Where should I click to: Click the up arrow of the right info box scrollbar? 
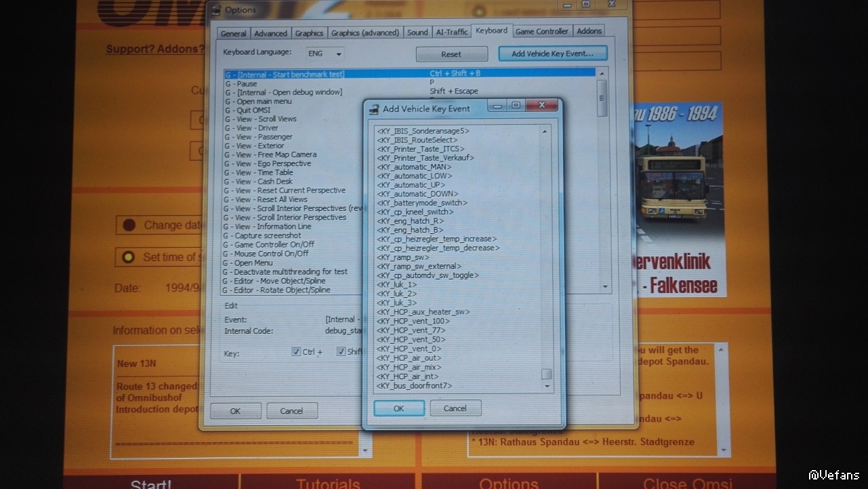pyautogui.click(x=721, y=350)
